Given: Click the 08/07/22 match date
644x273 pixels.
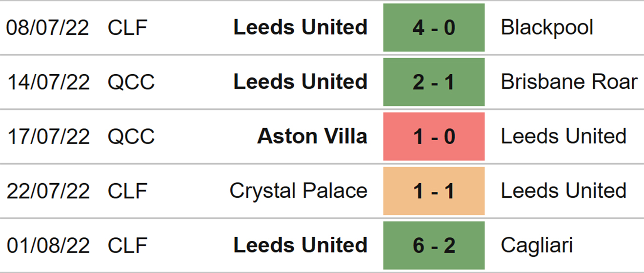Looking at the screenshot, I should coord(48,27).
